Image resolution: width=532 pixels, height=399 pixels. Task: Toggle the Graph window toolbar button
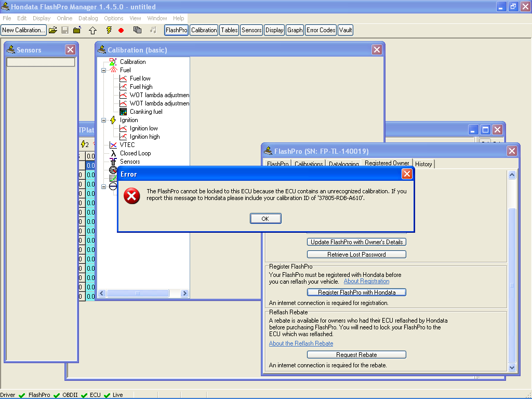pos(295,30)
